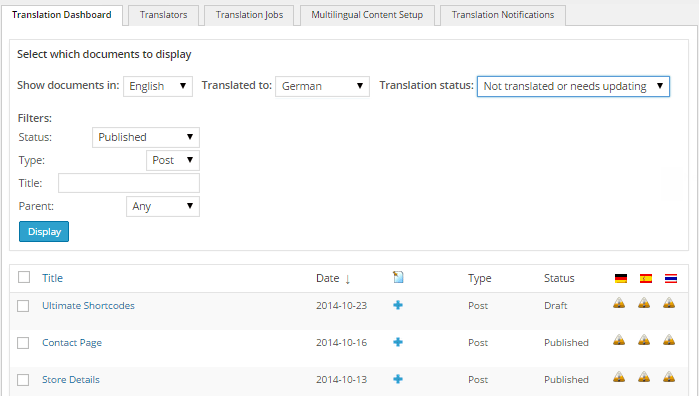Image resolution: width=699 pixels, height=396 pixels.
Task: Click the Thai flag column header icon
Action: click(670, 279)
